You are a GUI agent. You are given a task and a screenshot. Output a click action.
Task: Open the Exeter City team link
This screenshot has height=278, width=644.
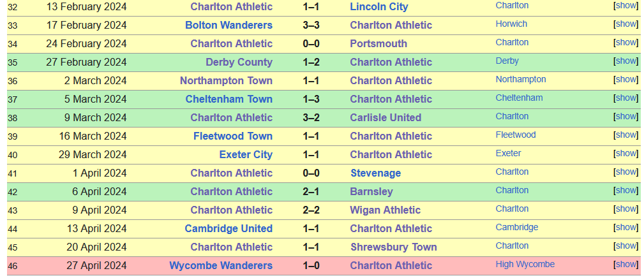[x=246, y=154]
